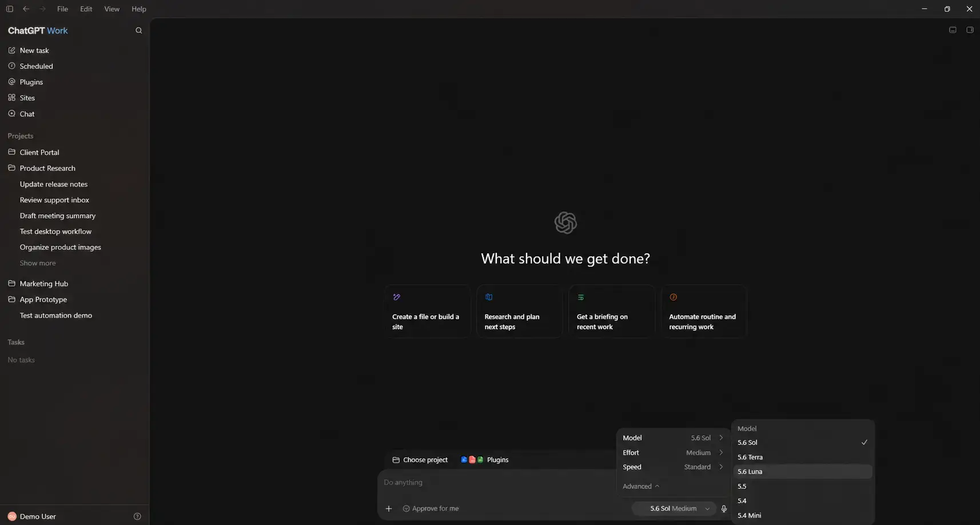Click the plugins colored icons cluster
Viewport: 980px width, 525px height.
(472, 460)
